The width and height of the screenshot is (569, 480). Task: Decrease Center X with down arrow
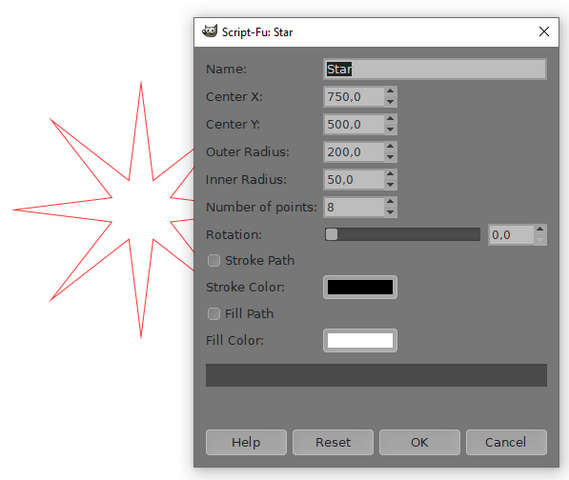pyautogui.click(x=390, y=102)
